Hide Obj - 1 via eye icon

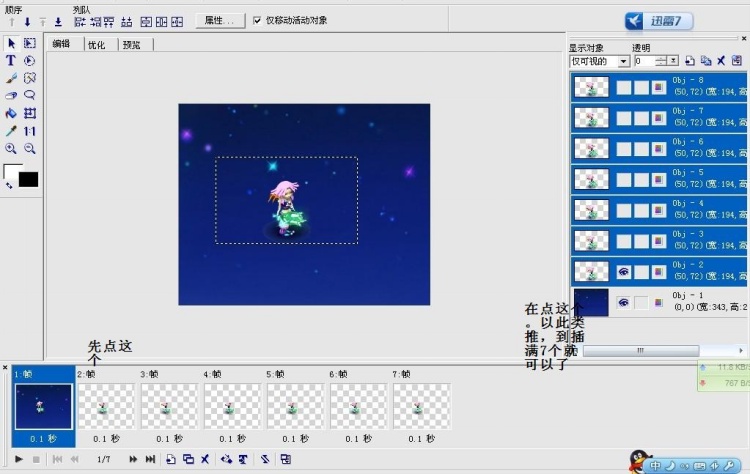[x=623, y=302]
